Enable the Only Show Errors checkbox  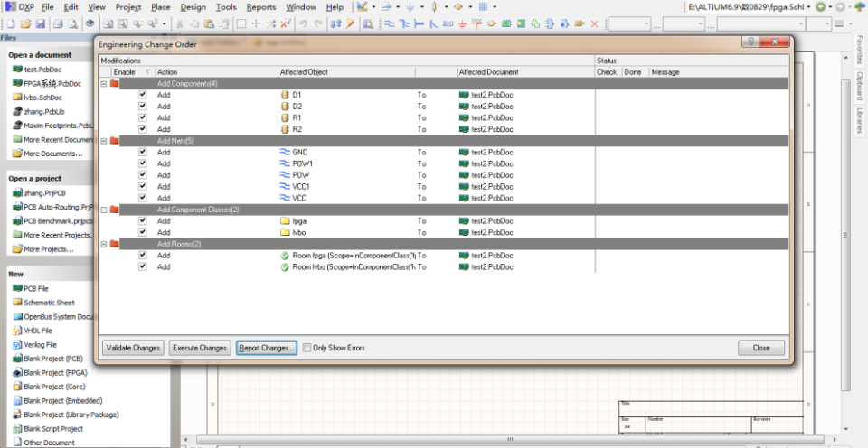[x=307, y=348]
